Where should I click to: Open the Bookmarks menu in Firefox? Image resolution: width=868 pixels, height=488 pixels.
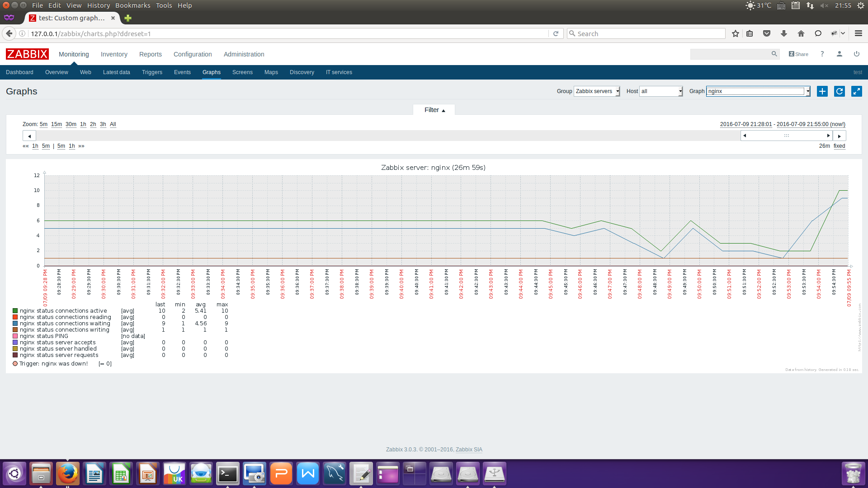pos(133,5)
